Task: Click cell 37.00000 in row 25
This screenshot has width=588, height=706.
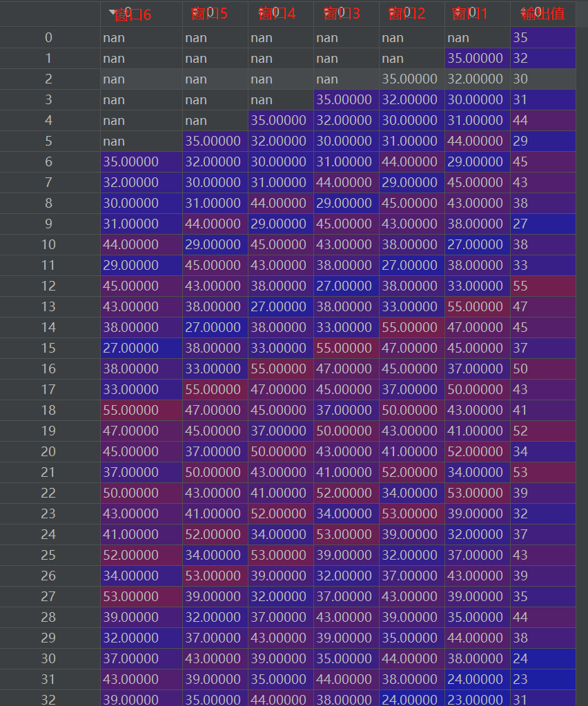Action: [x=478, y=555]
